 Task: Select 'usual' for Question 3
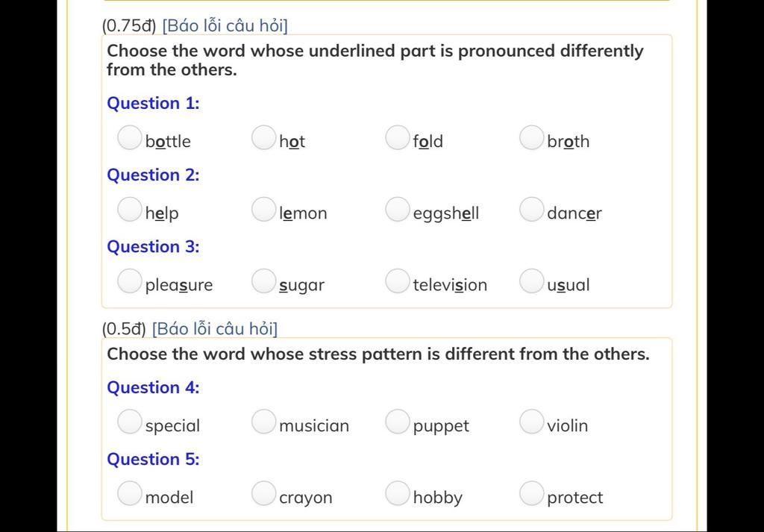(x=531, y=281)
